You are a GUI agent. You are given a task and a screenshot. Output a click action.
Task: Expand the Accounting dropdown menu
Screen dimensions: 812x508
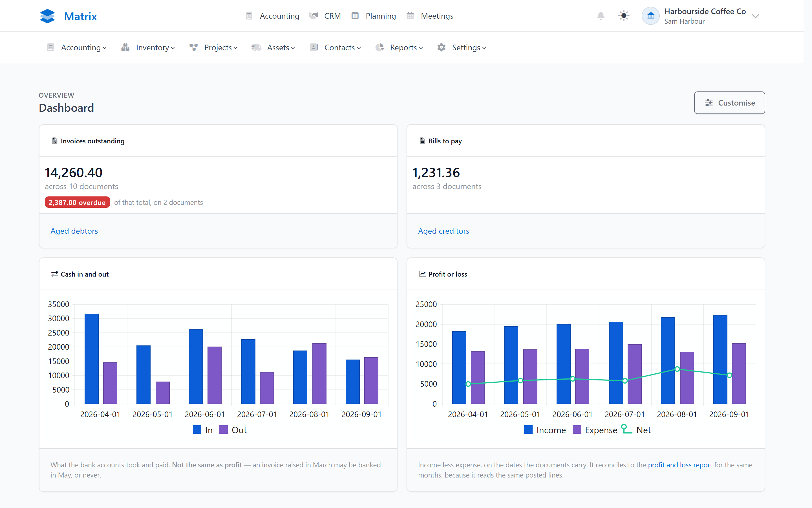pos(77,47)
